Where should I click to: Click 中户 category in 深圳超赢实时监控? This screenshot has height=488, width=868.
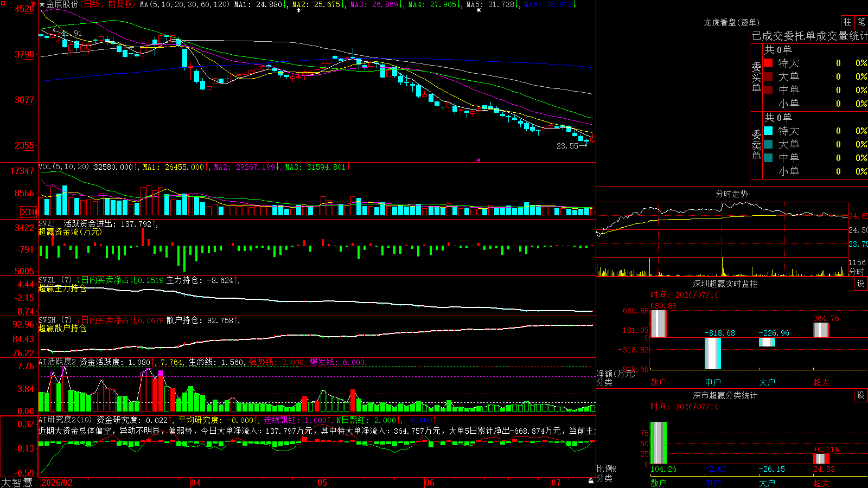point(713,382)
